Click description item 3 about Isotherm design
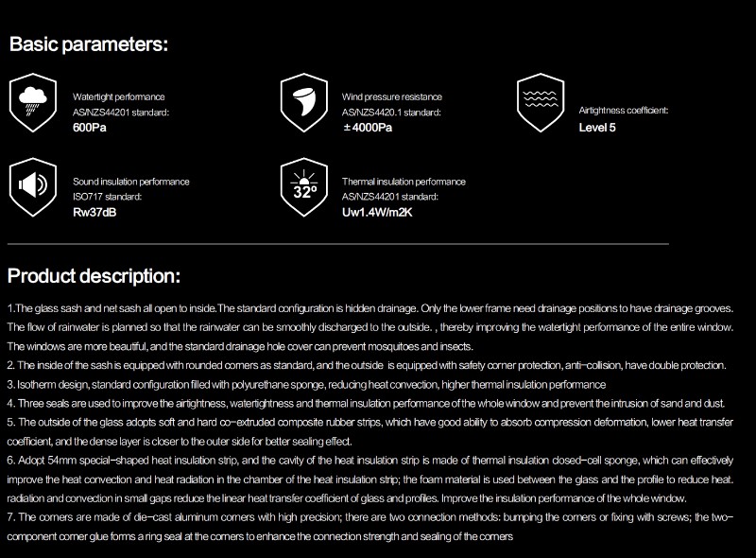 pyautogui.click(x=306, y=385)
